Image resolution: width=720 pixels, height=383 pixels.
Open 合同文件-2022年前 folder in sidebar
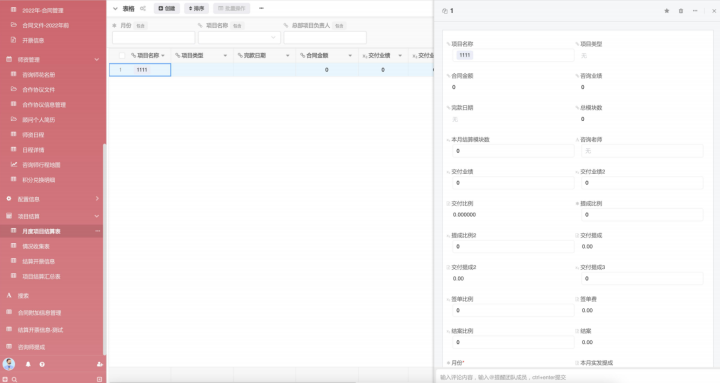pos(45,25)
